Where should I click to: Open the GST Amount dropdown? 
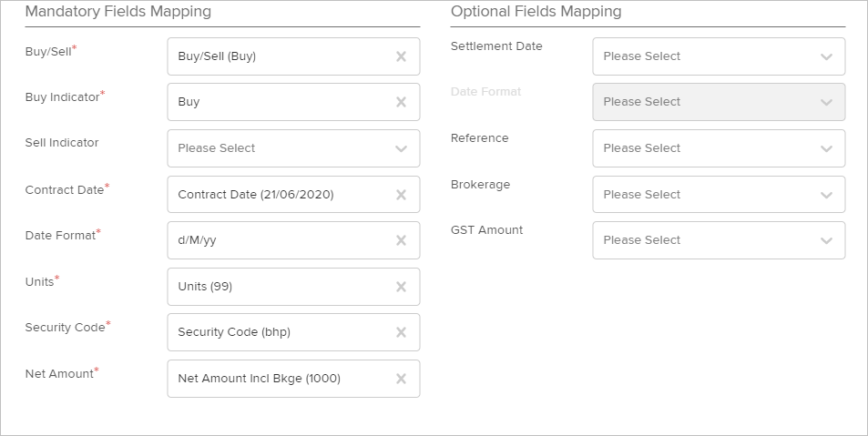click(x=719, y=240)
